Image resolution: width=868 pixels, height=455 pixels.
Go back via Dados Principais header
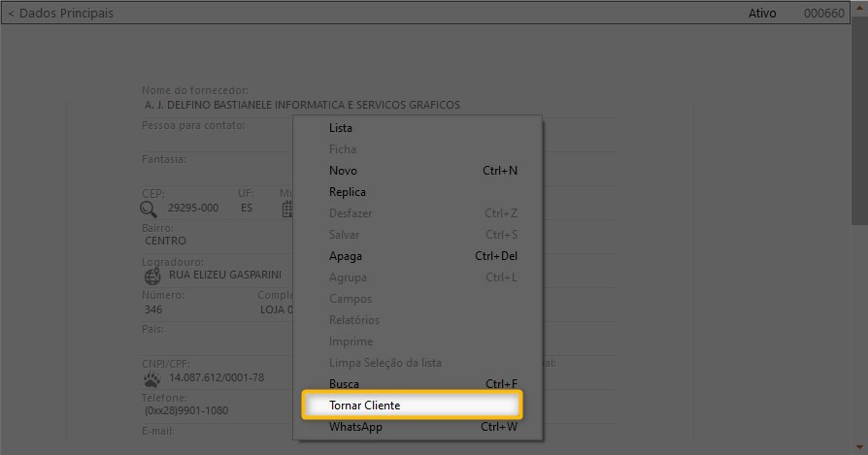60,14
